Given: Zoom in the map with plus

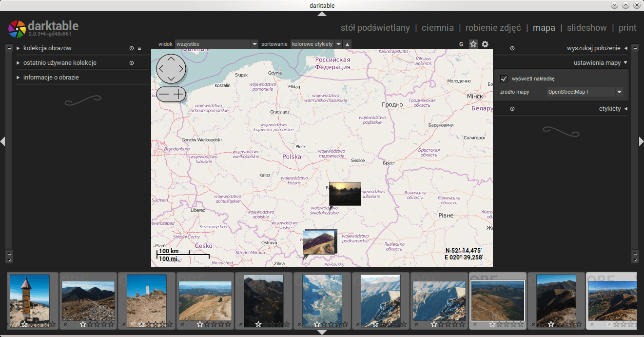Looking at the screenshot, I should click(x=179, y=94).
